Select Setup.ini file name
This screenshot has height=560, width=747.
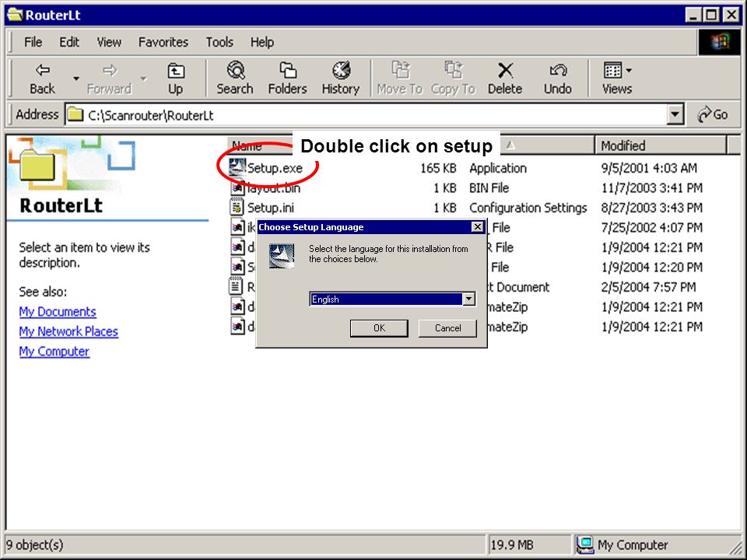(x=271, y=208)
